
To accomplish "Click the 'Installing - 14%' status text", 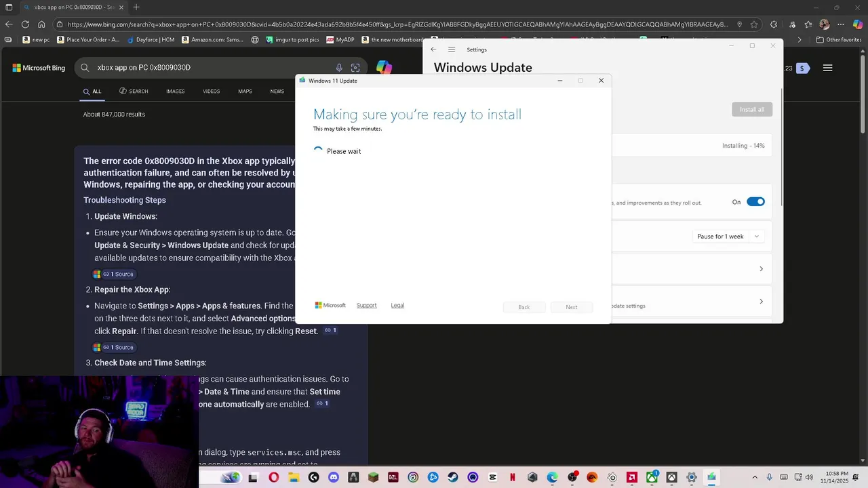I will tap(743, 146).
